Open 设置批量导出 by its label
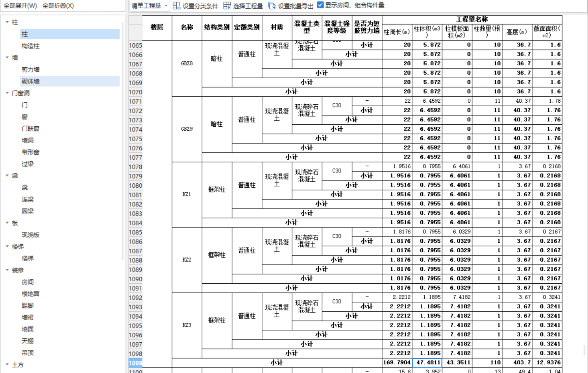588x373 pixels. (x=296, y=6)
